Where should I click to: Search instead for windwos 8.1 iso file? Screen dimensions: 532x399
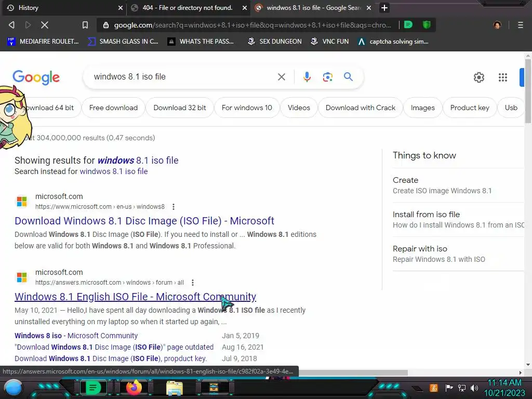click(x=114, y=171)
